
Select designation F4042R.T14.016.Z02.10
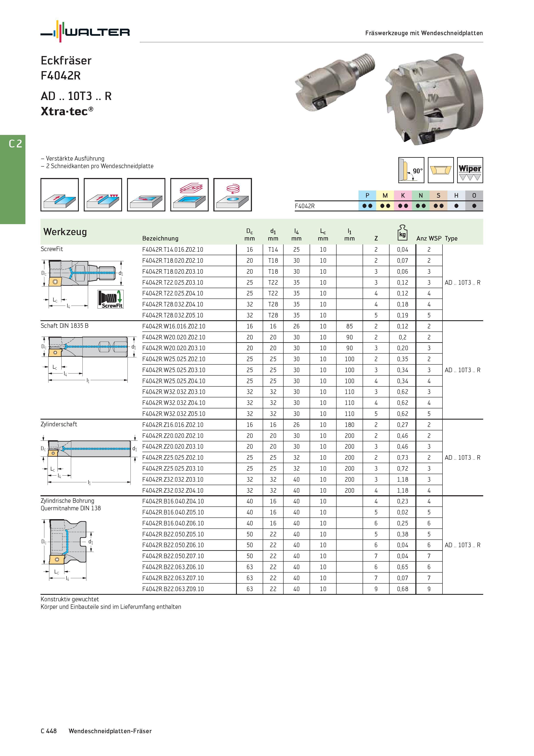173,250
